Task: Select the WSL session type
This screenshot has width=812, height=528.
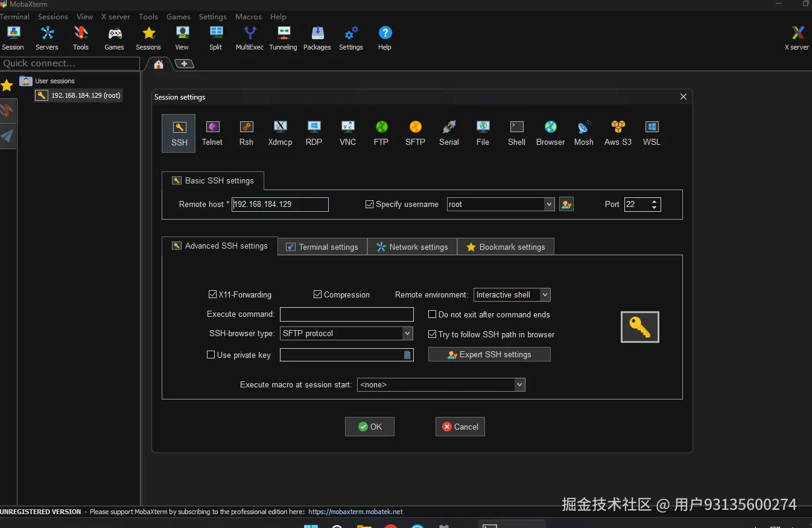Action: 652,133
